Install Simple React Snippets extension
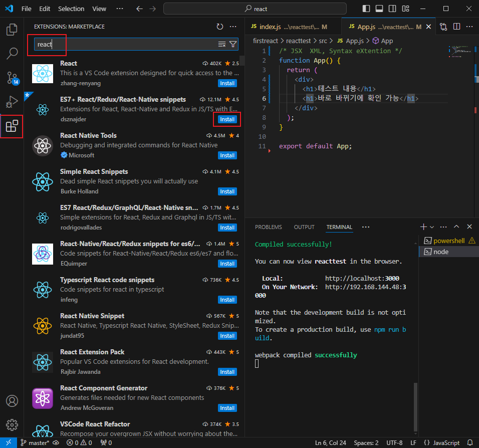The height and width of the screenshot is (448, 479). coord(227,191)
